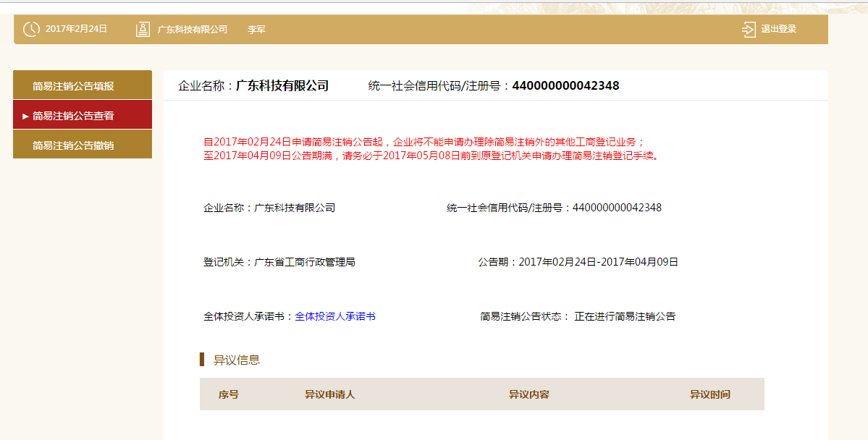Click the brown bar beside 异议信息 heading

tap(202, 360)
